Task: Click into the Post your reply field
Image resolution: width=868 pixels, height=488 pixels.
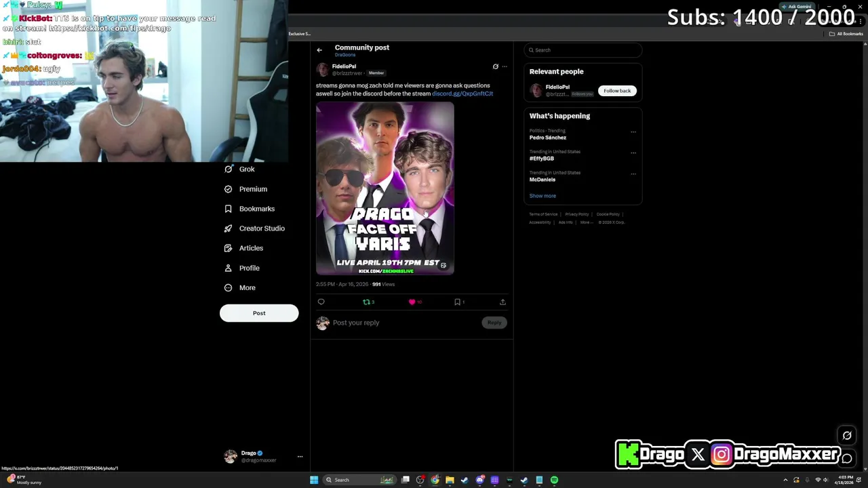Action: [x=406, y=323]
